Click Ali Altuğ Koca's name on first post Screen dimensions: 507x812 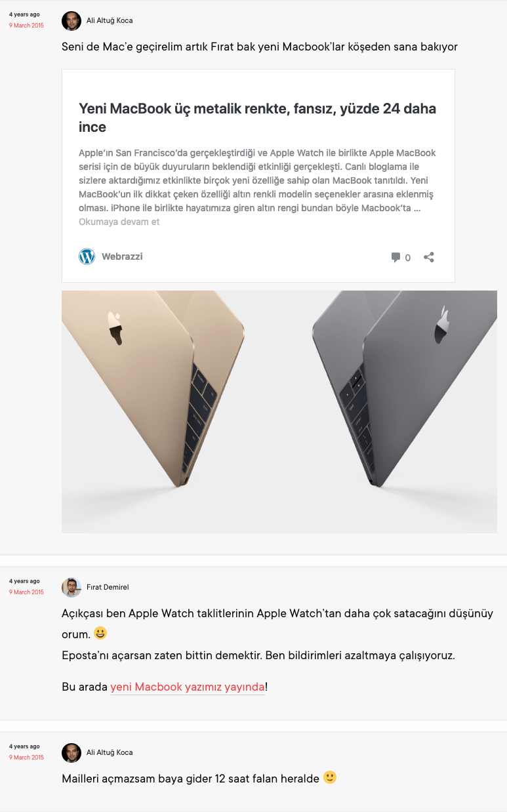click(110, 20)
